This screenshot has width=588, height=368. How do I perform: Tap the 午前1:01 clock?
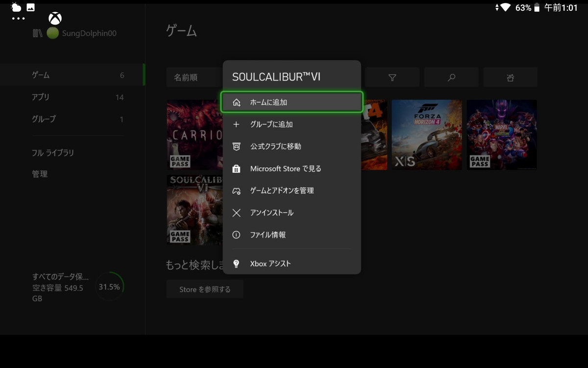pos(561,8)
